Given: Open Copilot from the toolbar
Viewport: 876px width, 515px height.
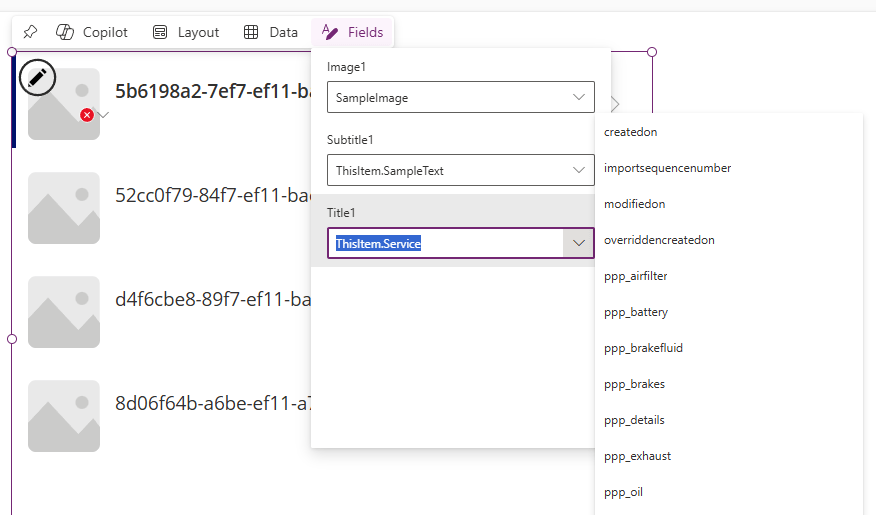Looking at the screenshot, I should (92, 32).
